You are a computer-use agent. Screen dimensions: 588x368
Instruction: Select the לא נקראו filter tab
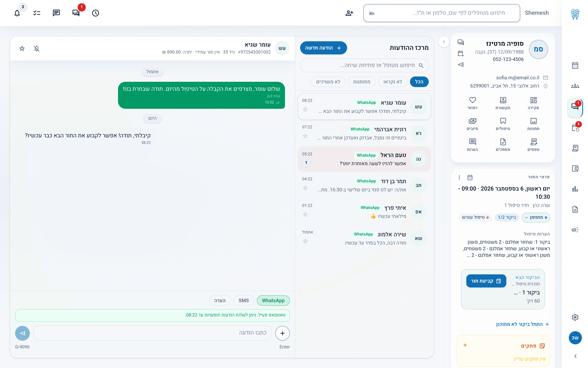[393, 82]
